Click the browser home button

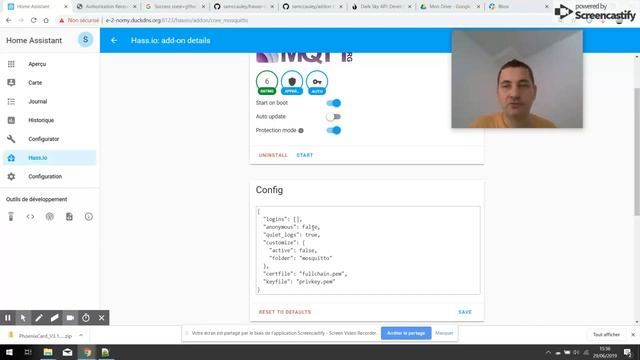(46, 20)
